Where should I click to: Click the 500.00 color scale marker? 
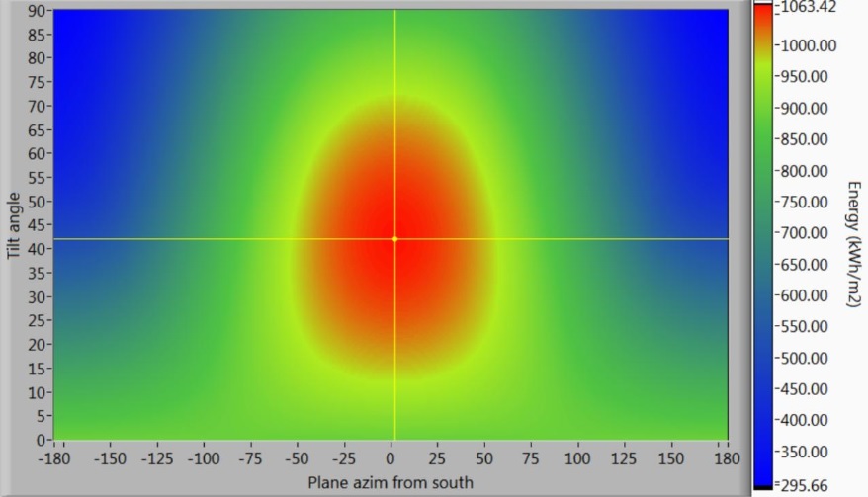point(805,358)
